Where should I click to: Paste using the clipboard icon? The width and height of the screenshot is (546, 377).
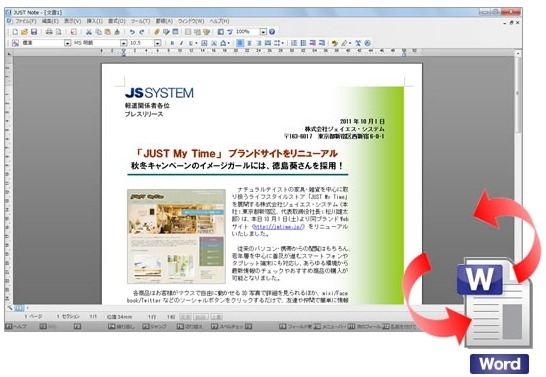click(108, 32)
